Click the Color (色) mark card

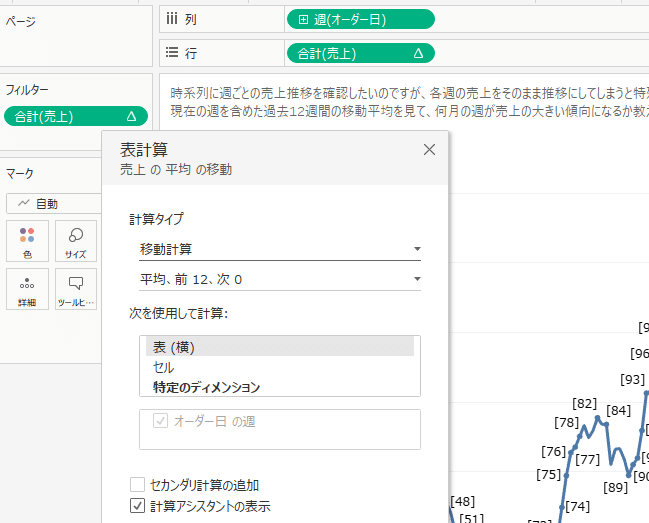point(27,241)
